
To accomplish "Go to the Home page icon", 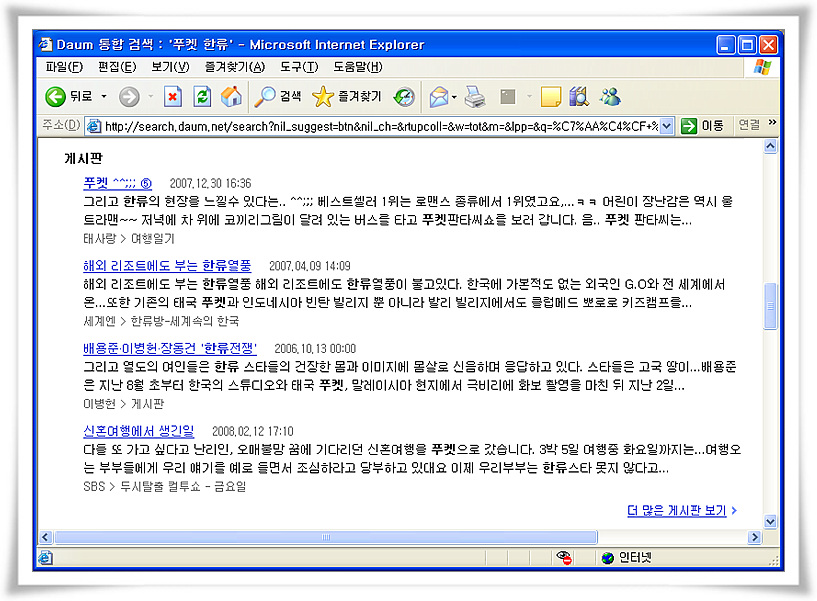I will [x=231, y=96].
